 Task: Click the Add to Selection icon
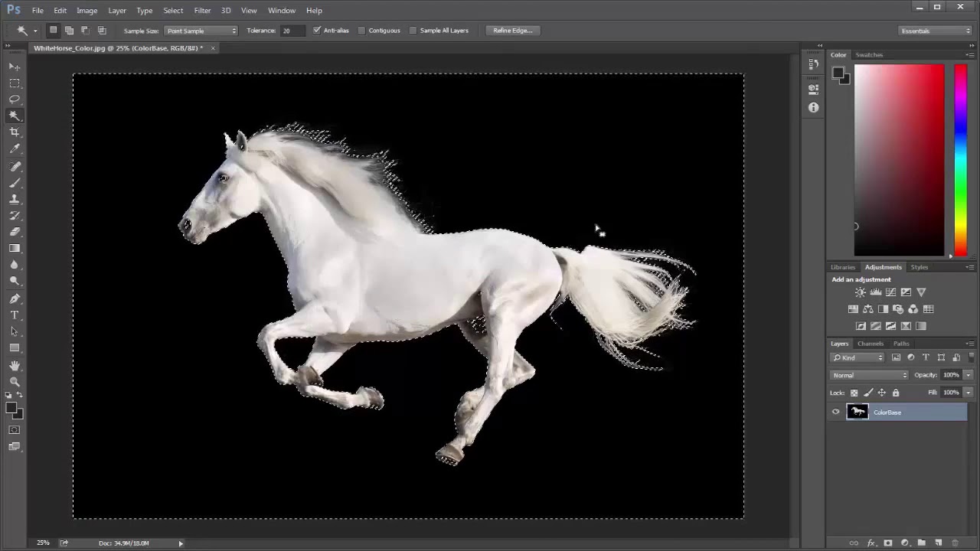coord(69,31)
